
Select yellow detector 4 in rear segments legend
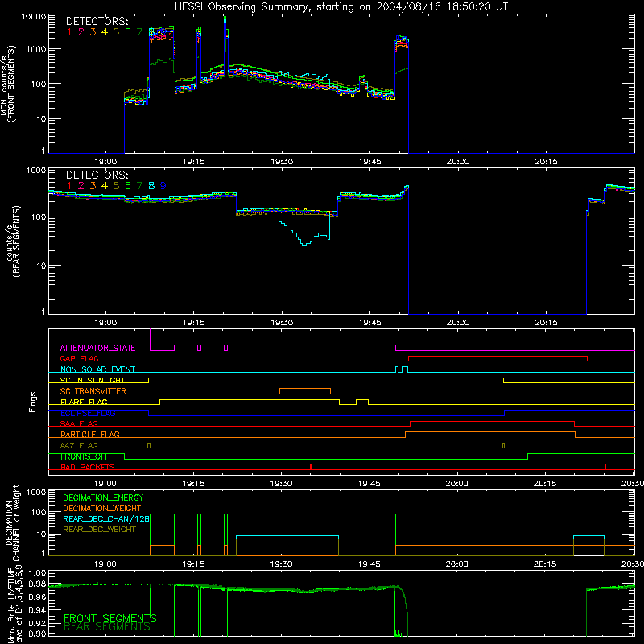(x=105, y=186)
